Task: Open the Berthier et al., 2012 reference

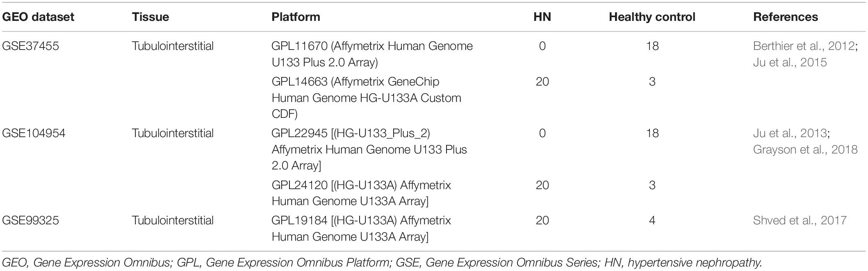Action: pos(804,46)
